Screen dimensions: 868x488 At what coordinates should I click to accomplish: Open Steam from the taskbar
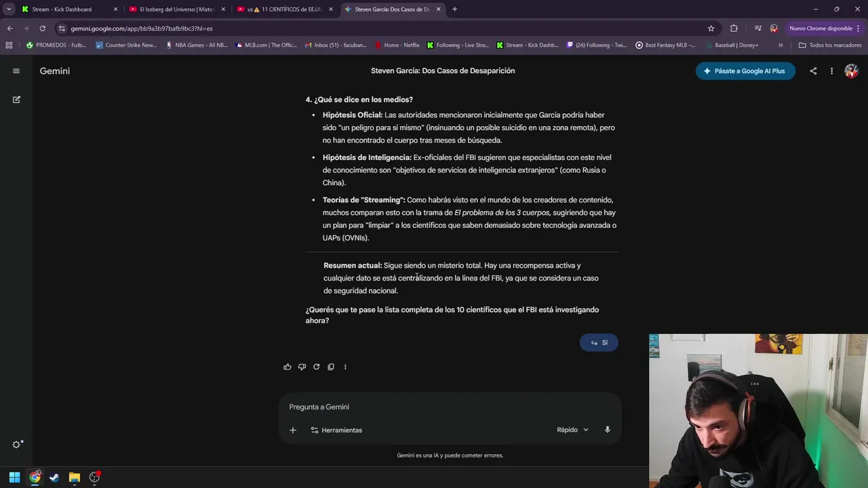pos(54,477)
